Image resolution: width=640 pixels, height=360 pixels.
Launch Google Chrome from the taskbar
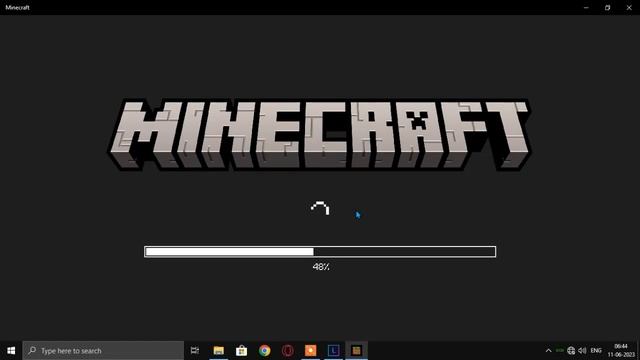tap(264, 351)
